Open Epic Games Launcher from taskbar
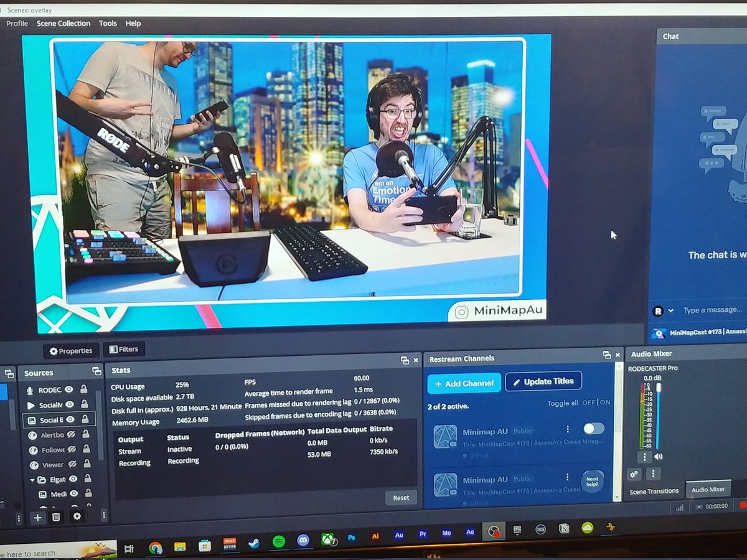Image resolution: width=747 pixels, height=560 pixels. pos(517,531)
